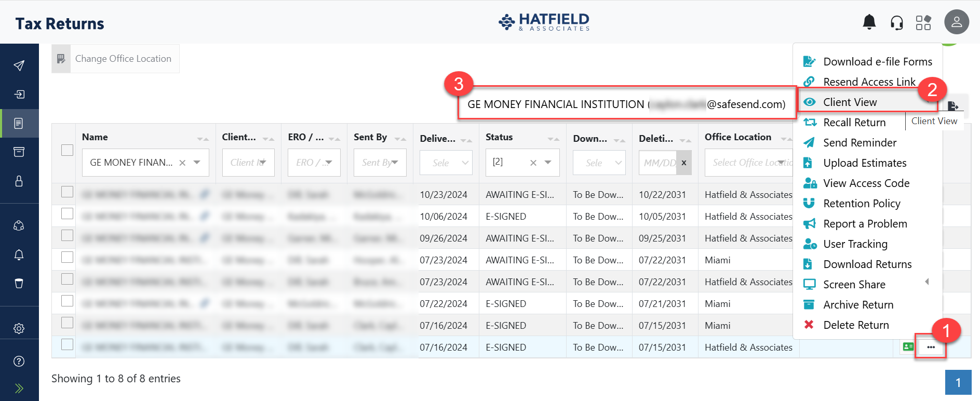Choose Client View from the menu
The width and height of the screenshot is (980, 401).
click(x=850, y=102)
